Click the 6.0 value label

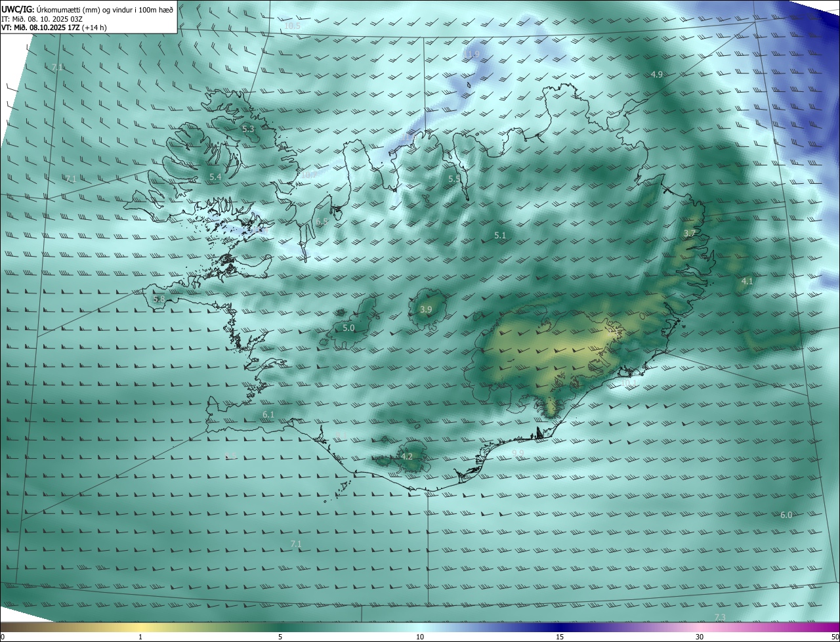[x=786, y=515]
